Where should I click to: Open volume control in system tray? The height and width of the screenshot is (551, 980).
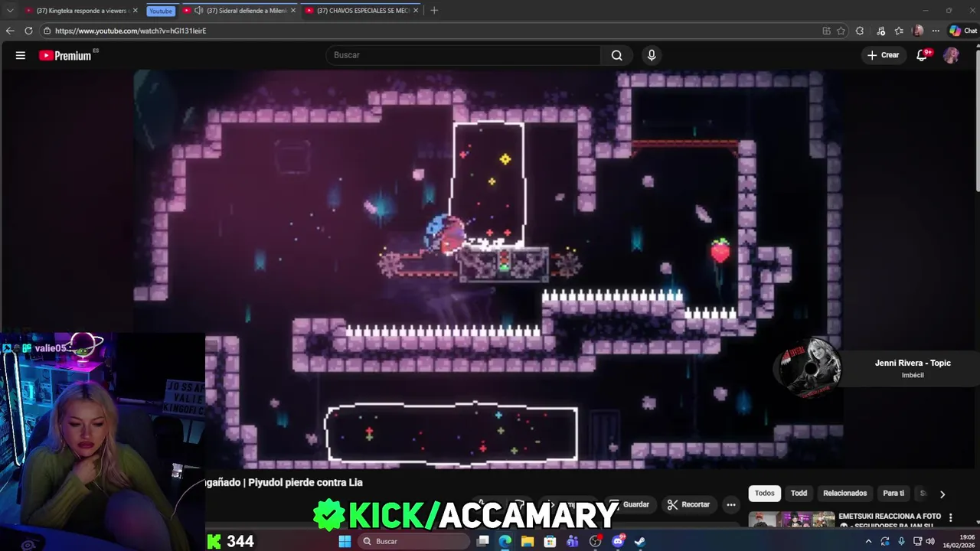[930, 541]
